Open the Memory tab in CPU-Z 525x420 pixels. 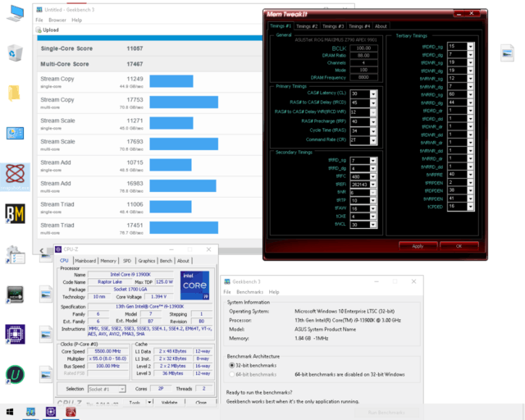(108, 261)
